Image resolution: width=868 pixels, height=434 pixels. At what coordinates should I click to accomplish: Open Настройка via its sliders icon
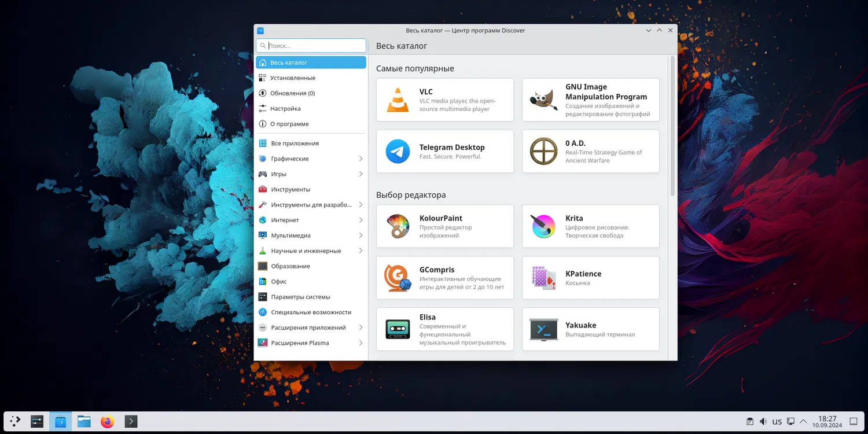coord(263,109)
